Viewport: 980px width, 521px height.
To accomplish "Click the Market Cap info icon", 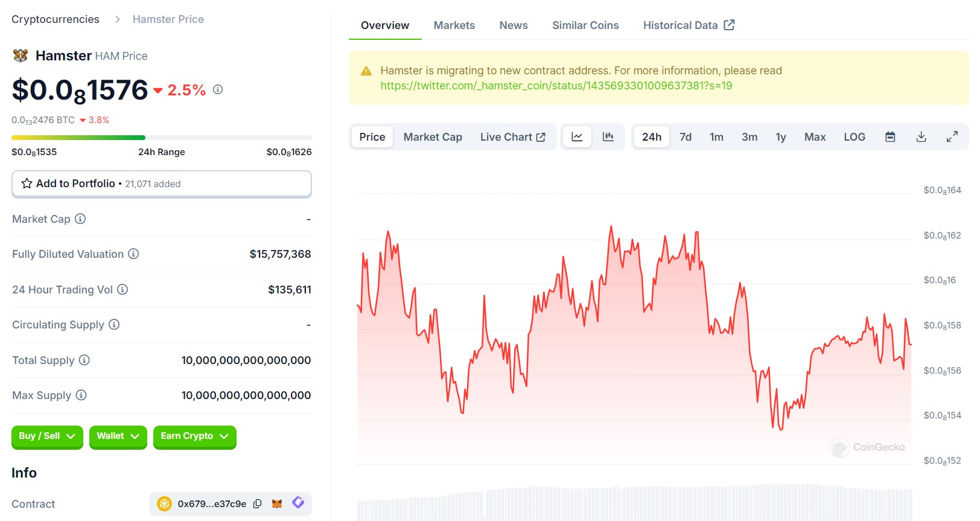I will 80,219.
